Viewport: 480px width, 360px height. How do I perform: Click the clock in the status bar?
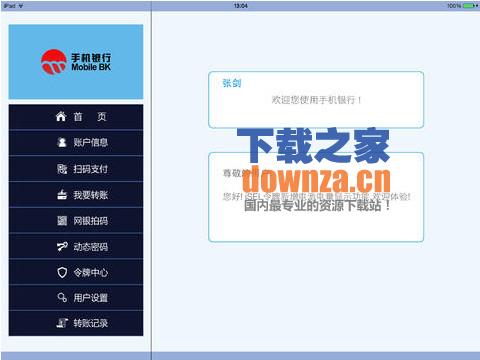click(x=241, y=6)
